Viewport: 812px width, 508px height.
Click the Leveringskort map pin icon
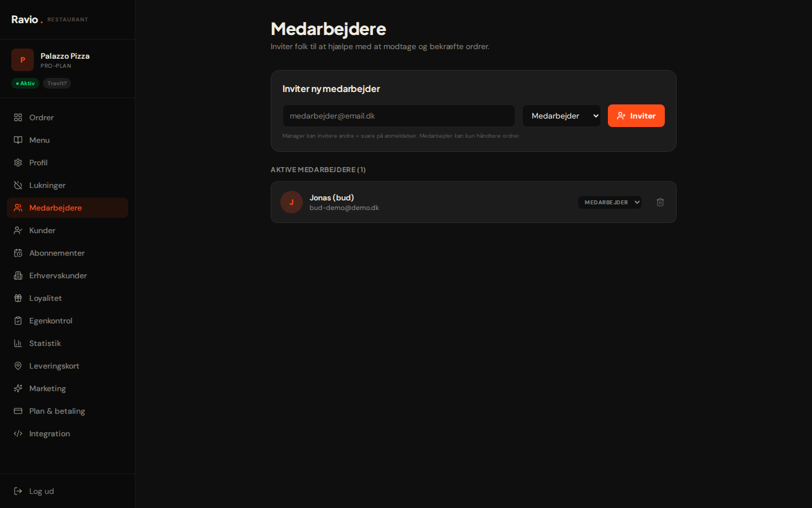(18, 366)
